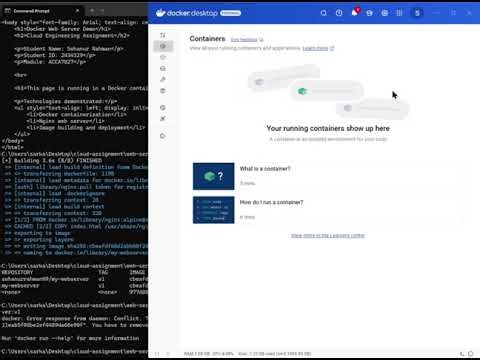Image resolution: width=480 pixels, height=360 pixels.
Task: Click the REPOSITORY column header in terminal
Action: tap(17, 272)
